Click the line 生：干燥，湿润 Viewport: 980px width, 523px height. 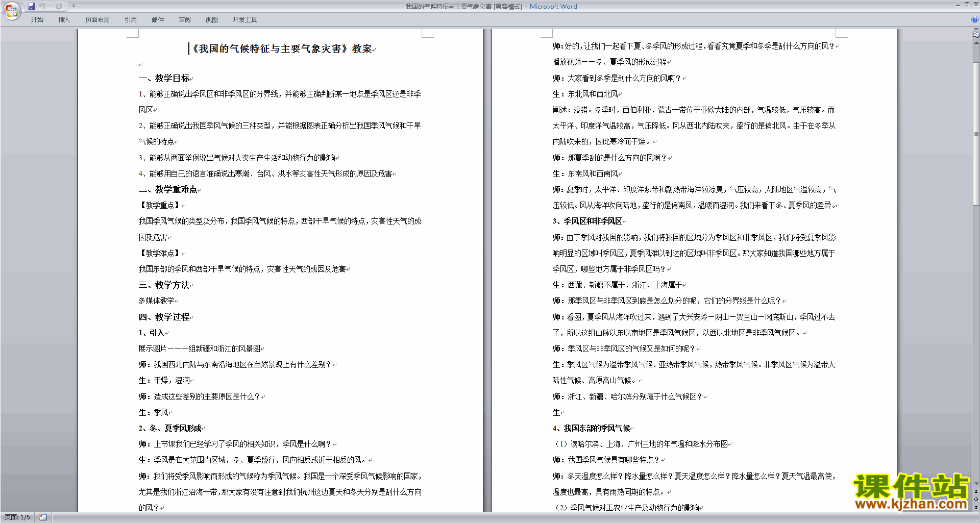point(164,380)
